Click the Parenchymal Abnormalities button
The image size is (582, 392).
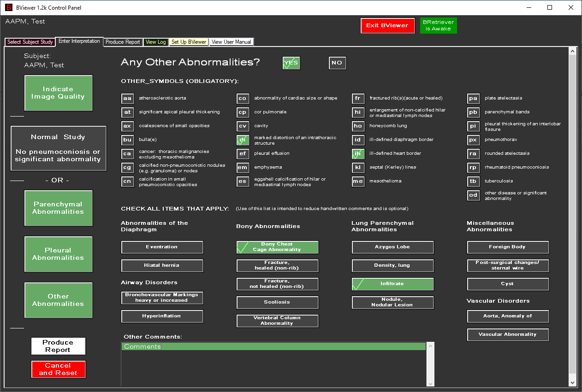[x=58, y=208]
